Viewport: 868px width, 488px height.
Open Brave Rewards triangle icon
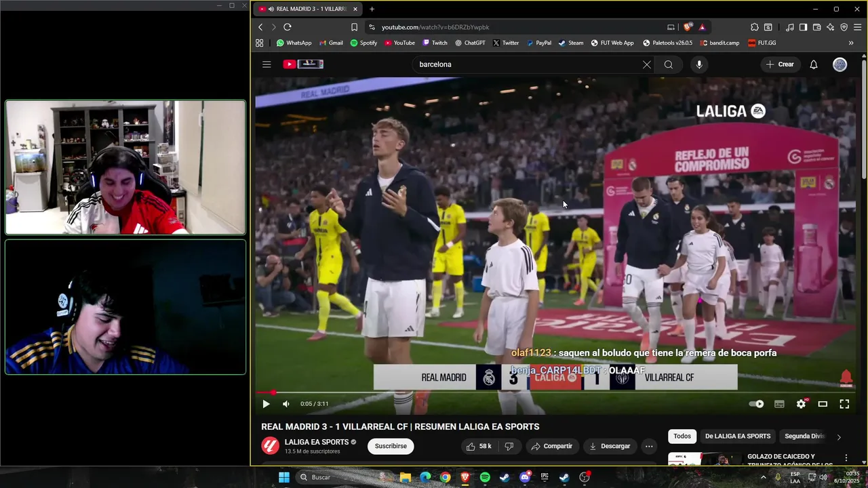tap(702, 27)
